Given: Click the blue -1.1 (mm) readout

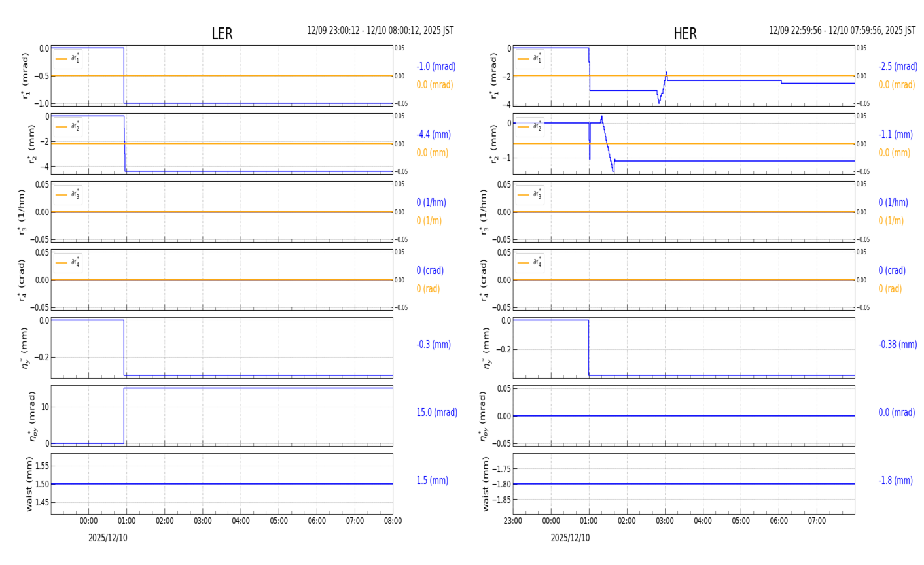Looking at the screenshot, I should point(895,135).
